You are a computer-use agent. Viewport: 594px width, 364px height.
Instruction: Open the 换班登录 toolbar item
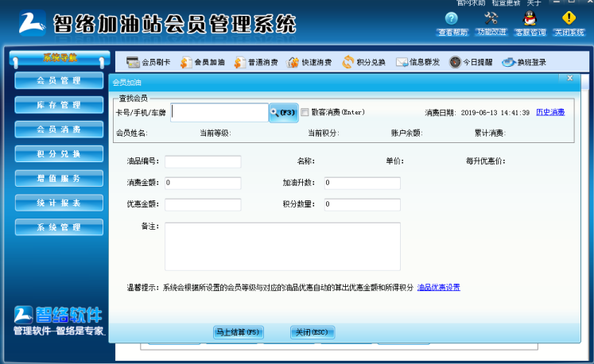coord(524,62)
